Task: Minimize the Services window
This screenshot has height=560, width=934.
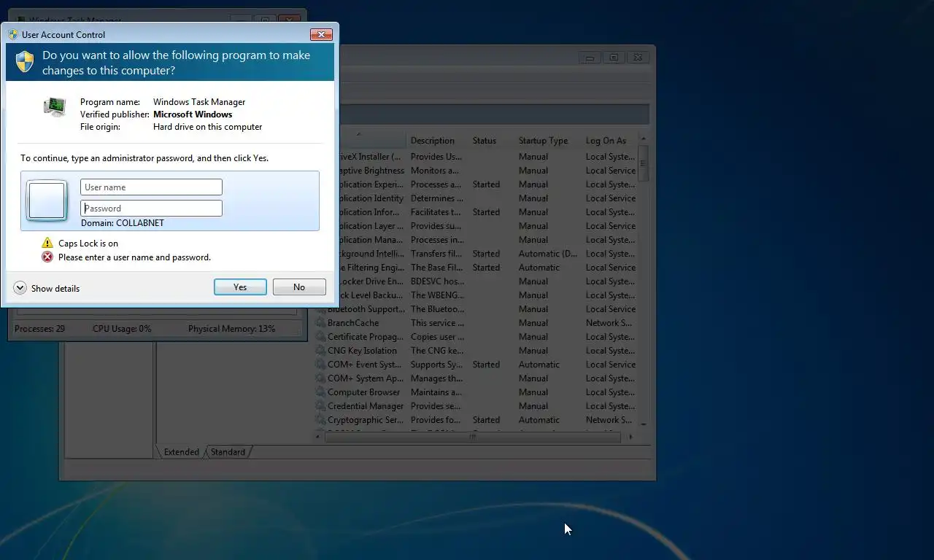Action: pyautogui.click(x=590, y=58)
